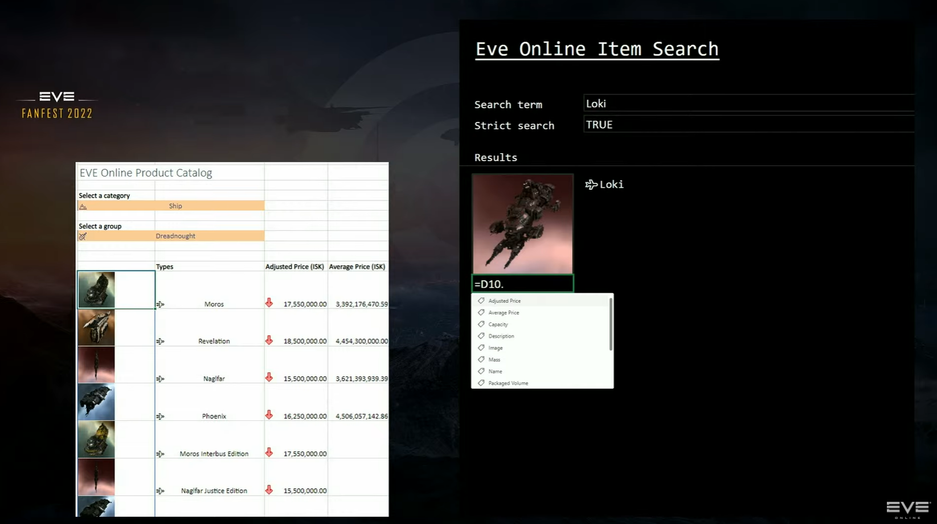Click the red down arrow in Phoenix row
The width and height of the screenshot is (937, 524).
click(269, 415)
